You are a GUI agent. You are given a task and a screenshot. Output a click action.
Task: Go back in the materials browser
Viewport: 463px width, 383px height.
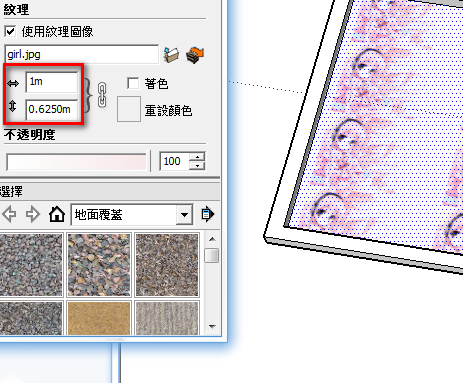(x=9, y=214)
